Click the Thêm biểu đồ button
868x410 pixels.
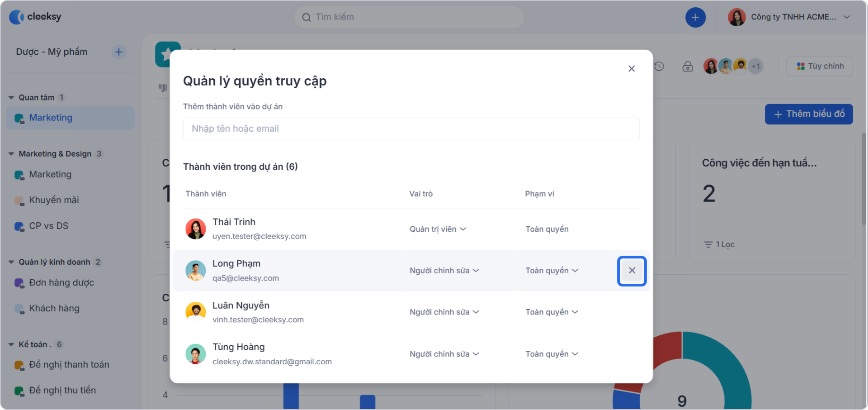pyautogui.click(x=809, y=114)
